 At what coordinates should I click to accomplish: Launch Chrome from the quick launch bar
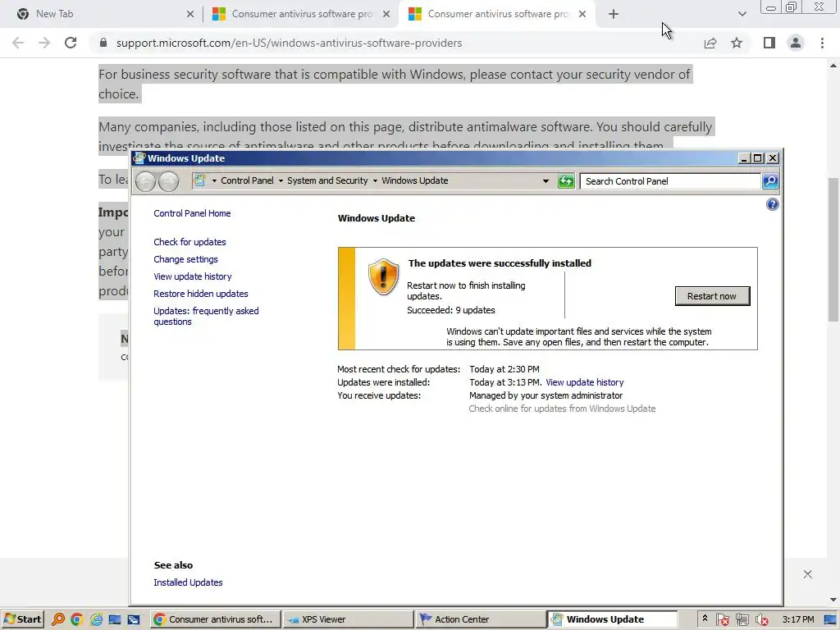pyautogui.click(x=76, y=619)
